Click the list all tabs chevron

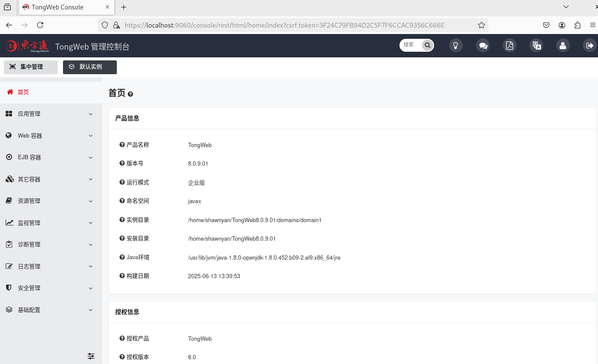point(567,7)
